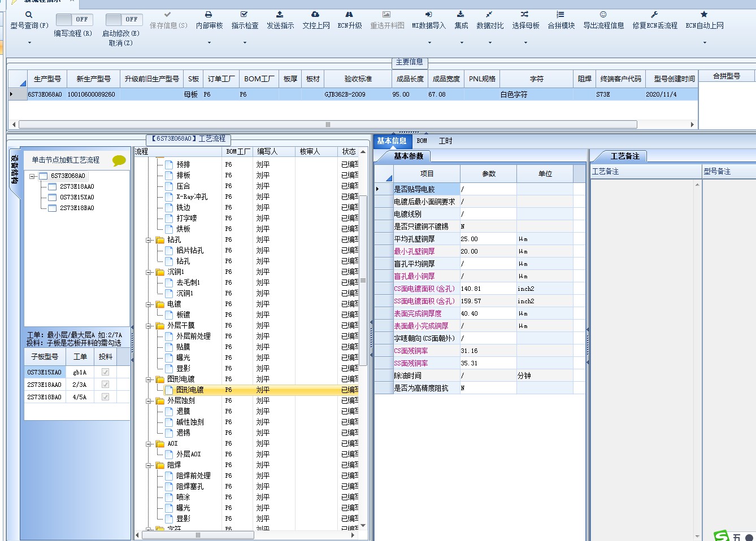Click the 导出流程信息 button
The width and height of the screenshot is (756, 541).
tap(603, 20)
